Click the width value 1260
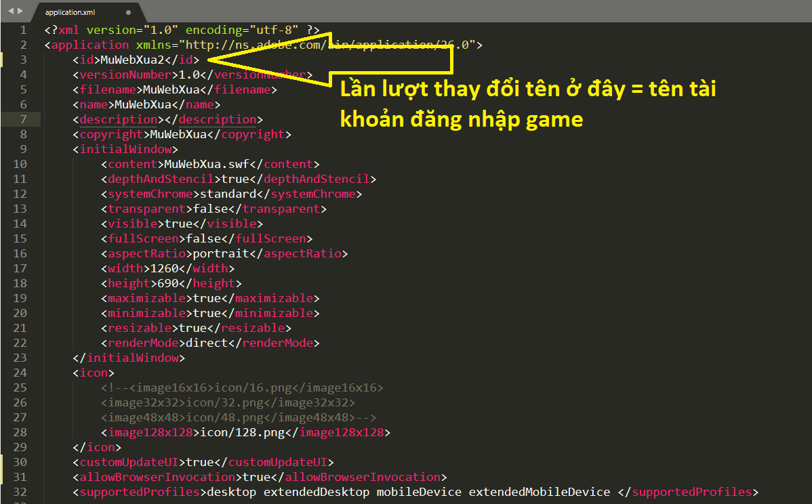 coord(164,268)
